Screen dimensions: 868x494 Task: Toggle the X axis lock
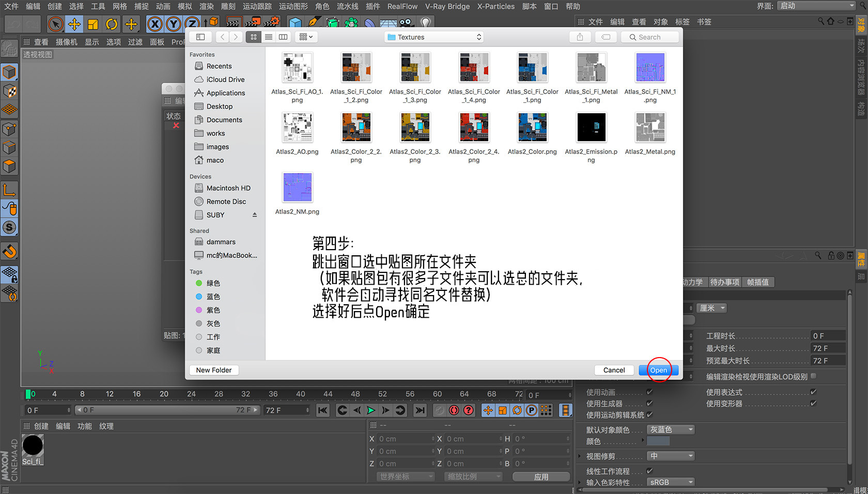(x=155, y=24)
